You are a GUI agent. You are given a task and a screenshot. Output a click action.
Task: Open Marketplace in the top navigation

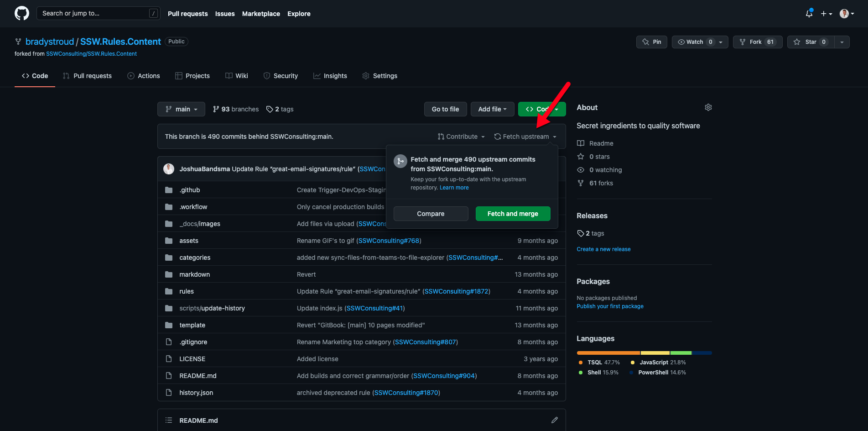click(261, 14)
